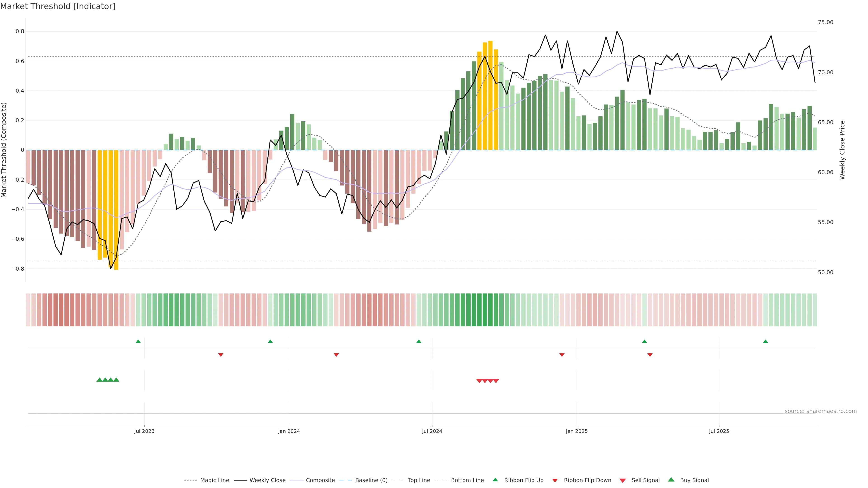Toggle the Top Line legend entry
This screenshot has width=868, height=488.
point(419,480)
